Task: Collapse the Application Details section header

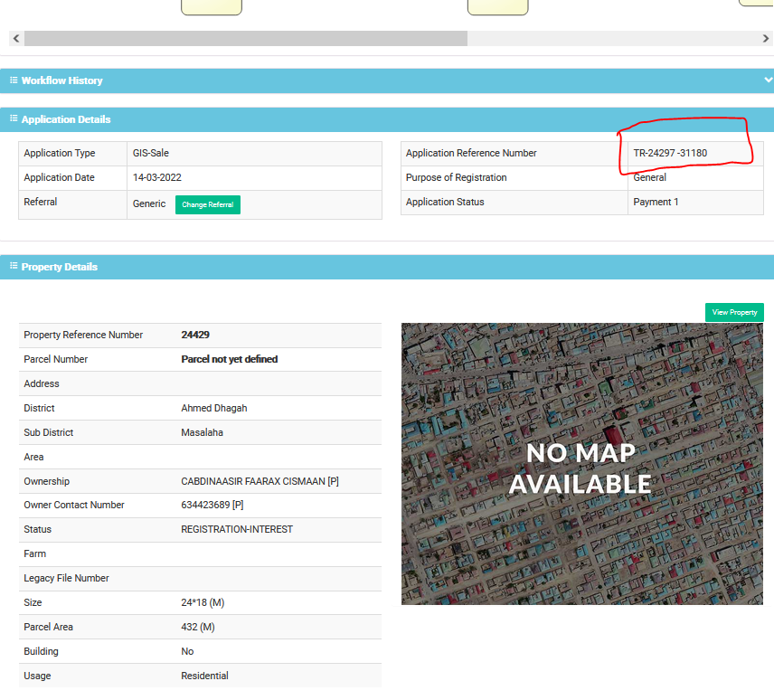Action: (x=387, y=119)
